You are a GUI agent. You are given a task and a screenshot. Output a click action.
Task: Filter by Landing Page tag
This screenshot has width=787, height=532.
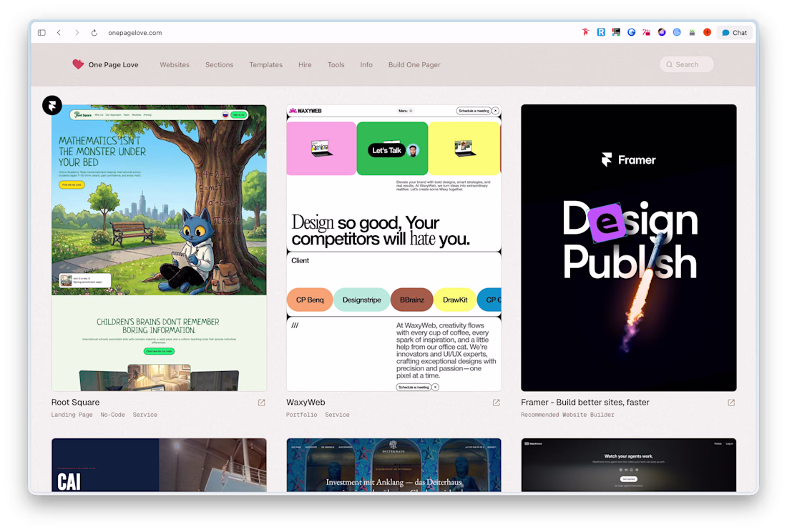[72, 415]
